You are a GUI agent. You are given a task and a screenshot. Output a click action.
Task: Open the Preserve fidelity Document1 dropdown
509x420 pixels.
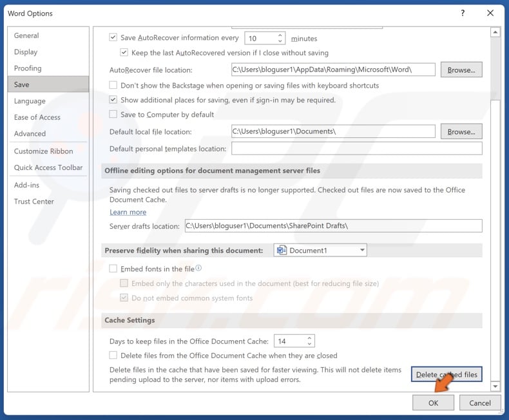(320, 250)
